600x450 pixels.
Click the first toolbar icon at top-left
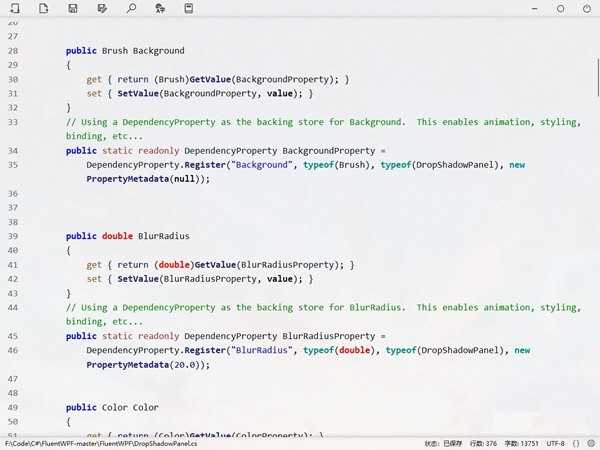click(14, 8)
